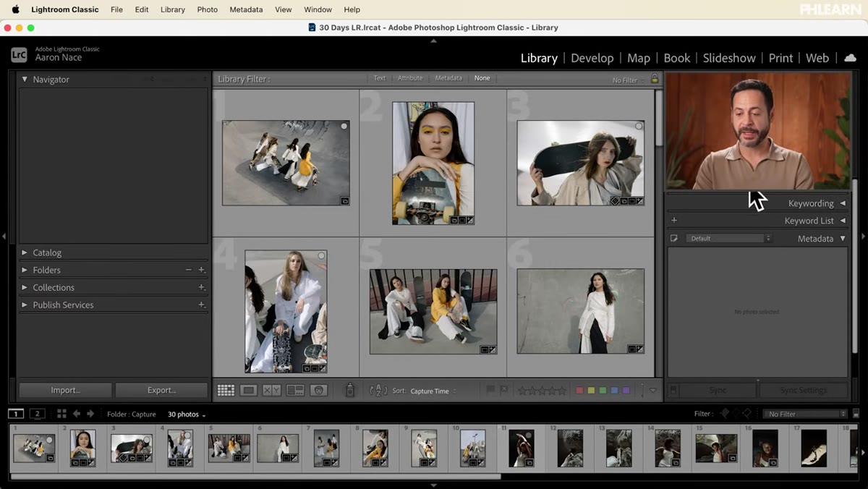Viewport: 868px width, 489px height.
Task: Select the Painter spray can tool
Action: click(x=350, y=391)
